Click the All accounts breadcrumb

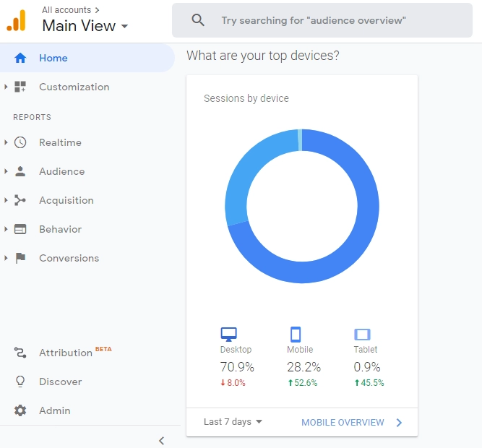tap(66, 10)
